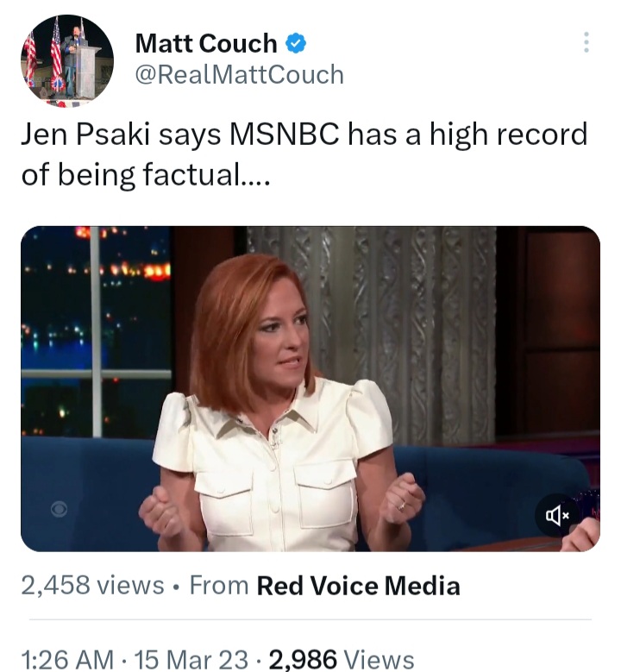This screenshot has height=672, width=621.
Task: Click the 2,458 views video counter
Action: (x=92, y=586)
